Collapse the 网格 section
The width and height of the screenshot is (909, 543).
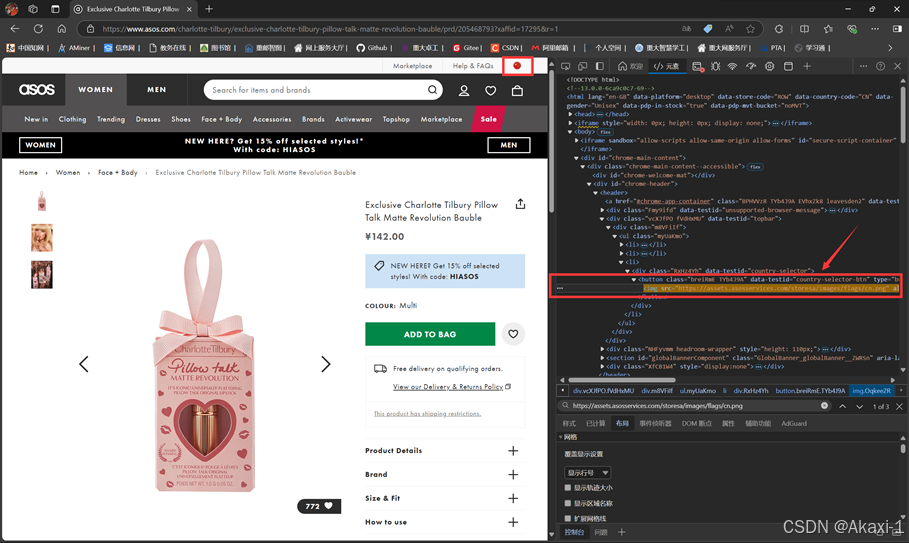[561, 437]
